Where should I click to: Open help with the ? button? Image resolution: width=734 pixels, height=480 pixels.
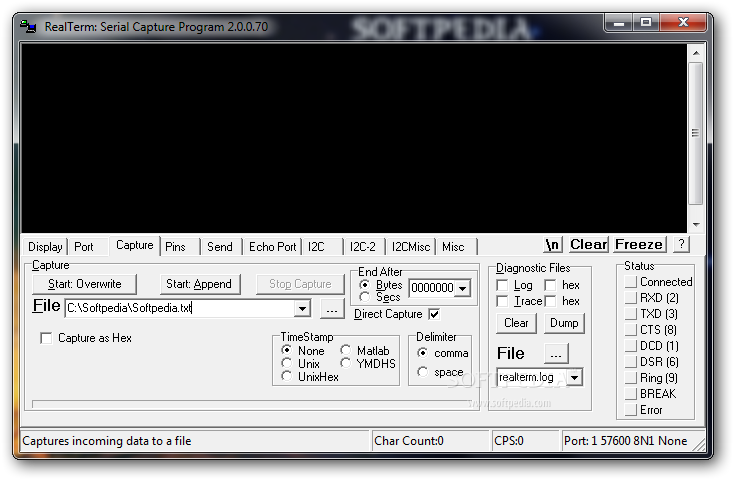tap(681, 244)
